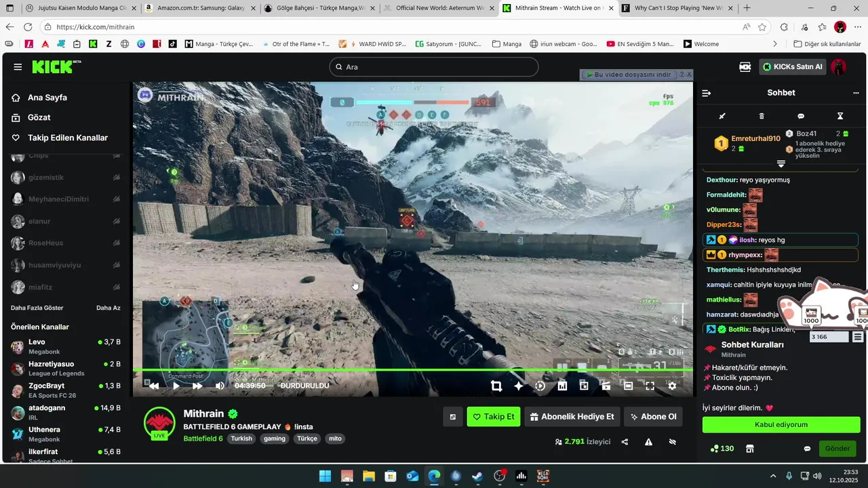Play the paused stream
The height and width of the screenshot is (488, 868).
[176, 386]
